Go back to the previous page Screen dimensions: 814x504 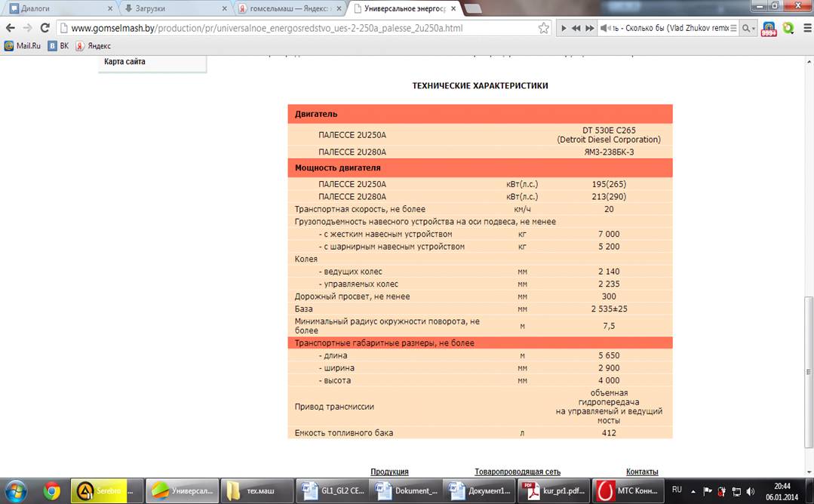click(x=11, y=28)
